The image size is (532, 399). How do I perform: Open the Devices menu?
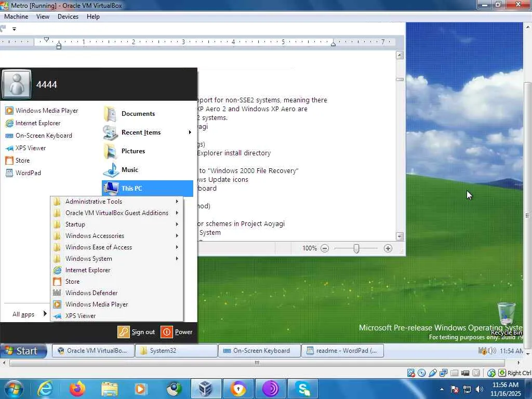[68, 17]
